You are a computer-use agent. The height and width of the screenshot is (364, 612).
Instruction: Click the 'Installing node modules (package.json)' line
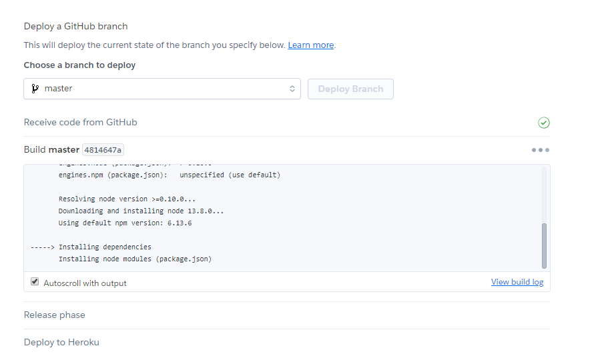click(135, 259)
